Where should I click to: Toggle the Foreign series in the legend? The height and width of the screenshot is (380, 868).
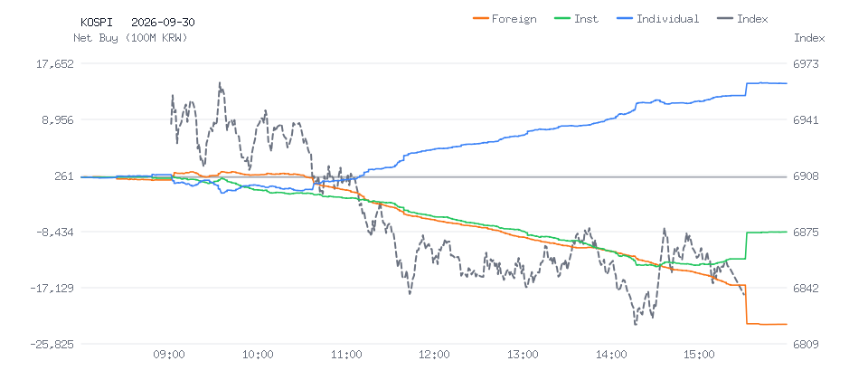coord(505,19)
